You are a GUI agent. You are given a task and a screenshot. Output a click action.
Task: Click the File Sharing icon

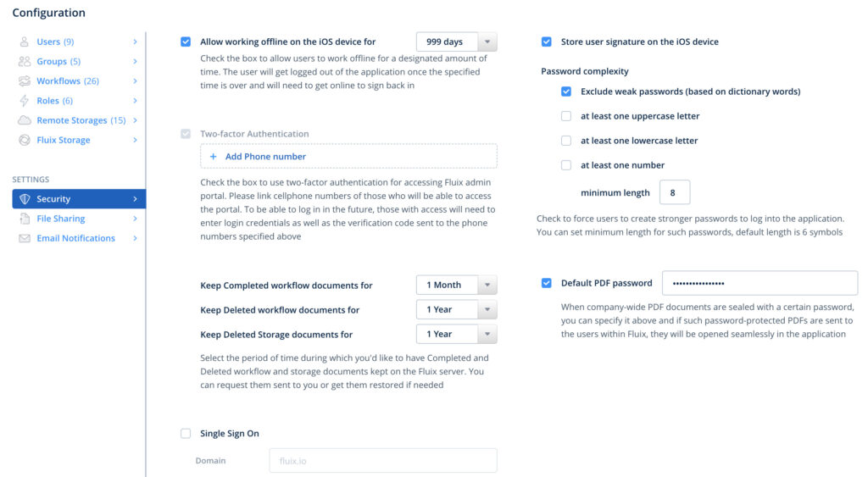pyautogui.click(x=24, y=219)
